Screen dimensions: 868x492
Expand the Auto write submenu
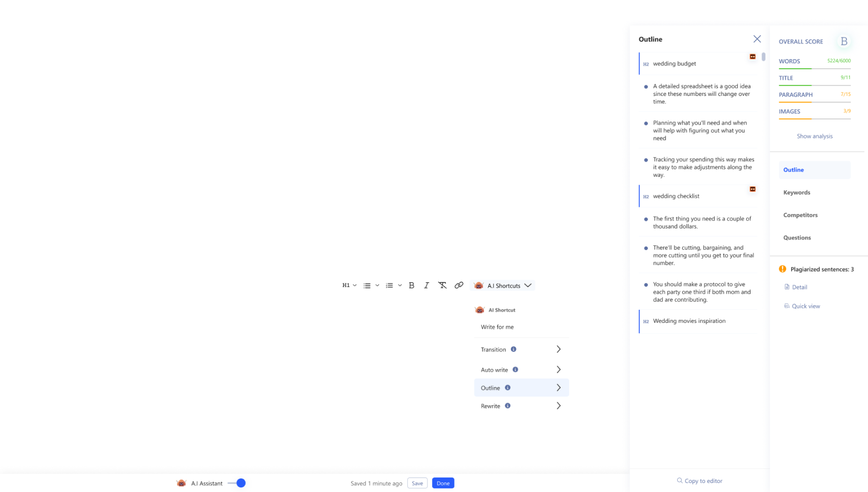558,370
